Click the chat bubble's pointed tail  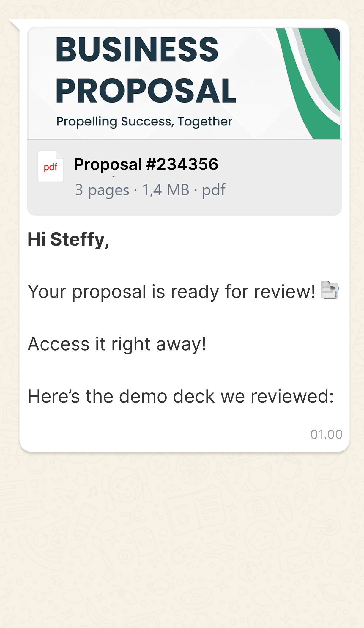pyautogui.click(x=15, y=24)
